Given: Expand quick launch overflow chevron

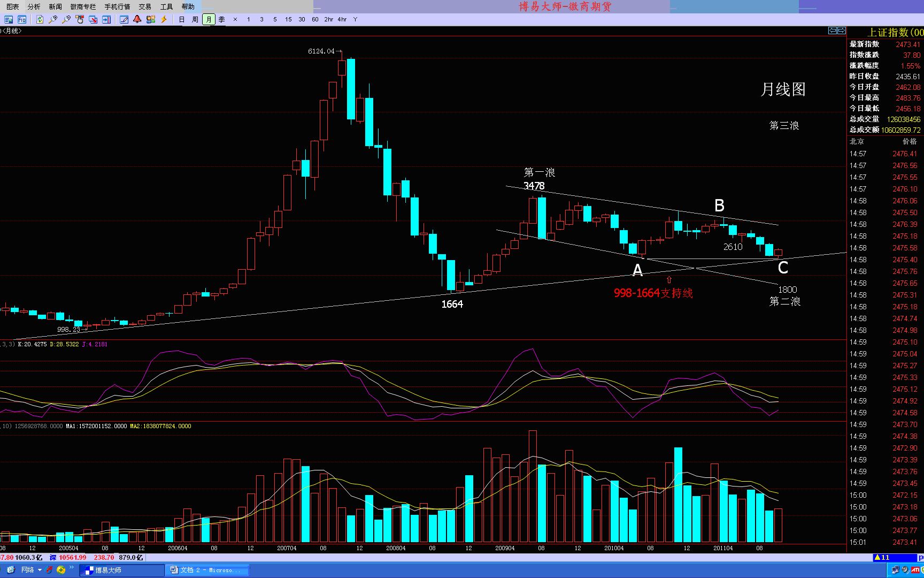Looking at the screenshot, I should (72, 568).
